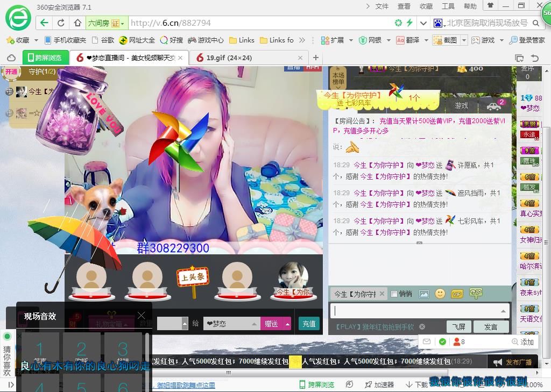Close the 19.gif browser tab
This screenshot has width=551, height=392.
tap(300, 58)
